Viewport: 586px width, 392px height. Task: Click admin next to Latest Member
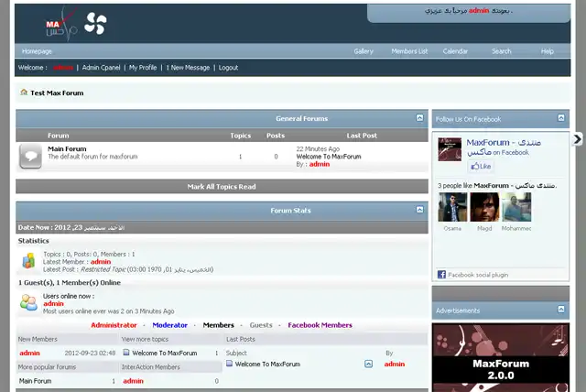click(x=101, y=262)
